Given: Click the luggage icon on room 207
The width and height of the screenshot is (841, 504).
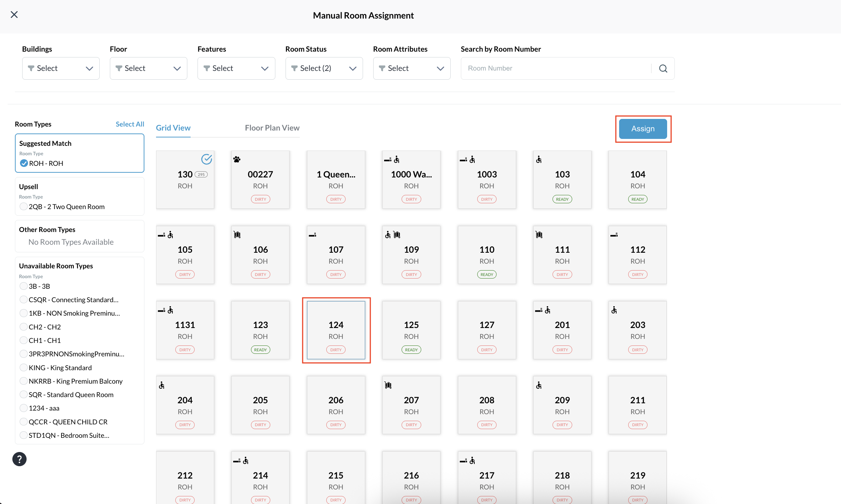Looking at the screenshot, I should pyautogui.click(x=388, y=385).
